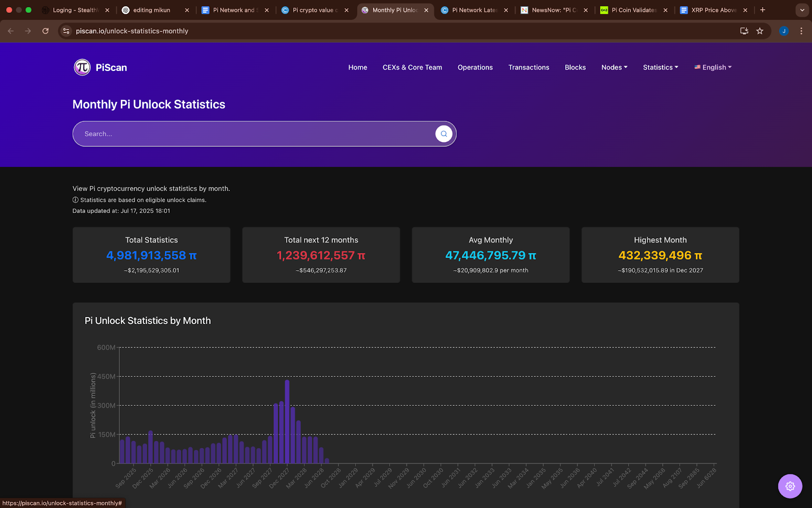Open the CEXs & Core Team link
Screen dimensions: 812x508
click(412, 68)
